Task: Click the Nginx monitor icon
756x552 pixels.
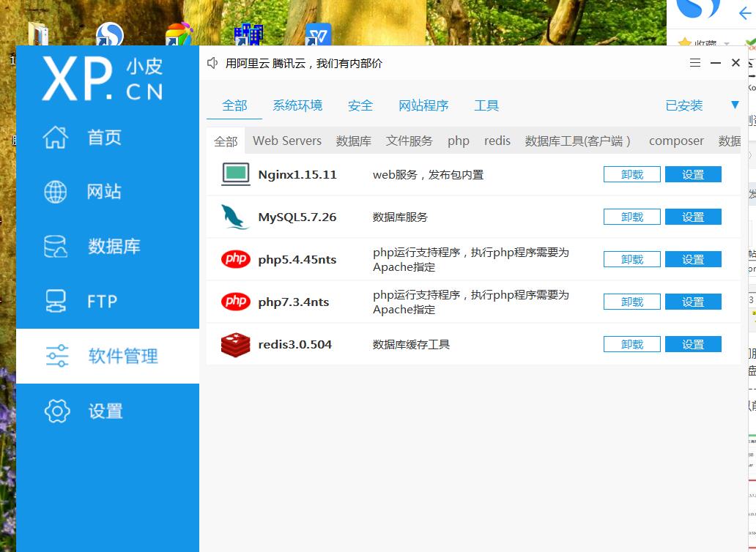Action: (x=235, y=174)
